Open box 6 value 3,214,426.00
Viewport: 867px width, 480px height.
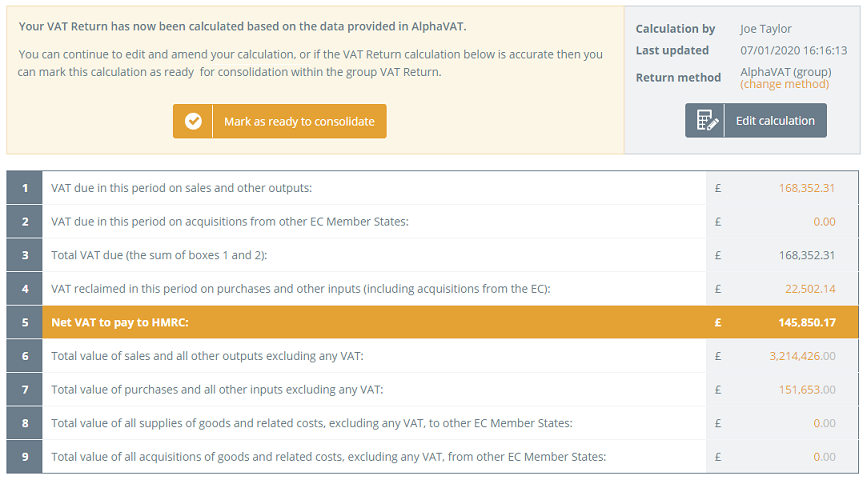(802, 356)
